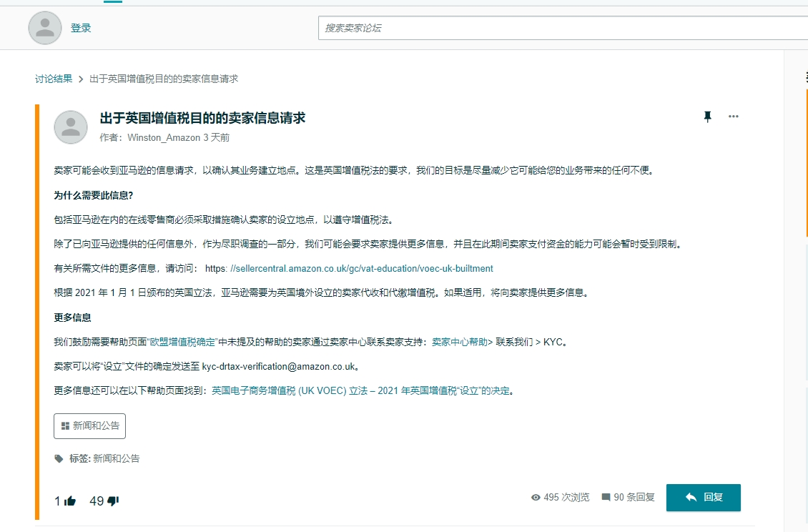The width and height of the screenshot is (808, 532).
Task: Open the sellercentral.amazon.co.uk VAT education link
Action: click(x=361, y=269)
